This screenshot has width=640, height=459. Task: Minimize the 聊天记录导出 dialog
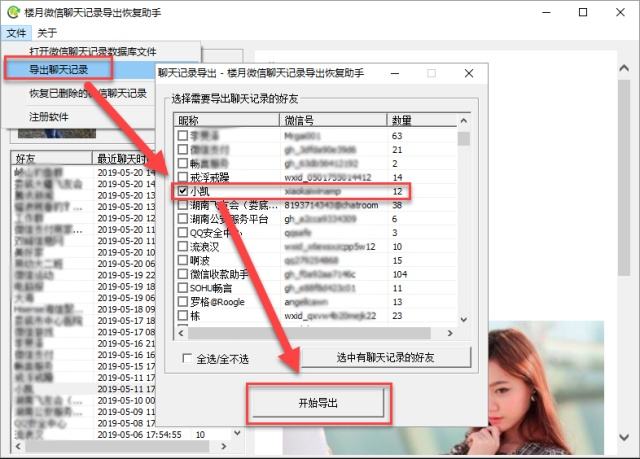[395, 73]
